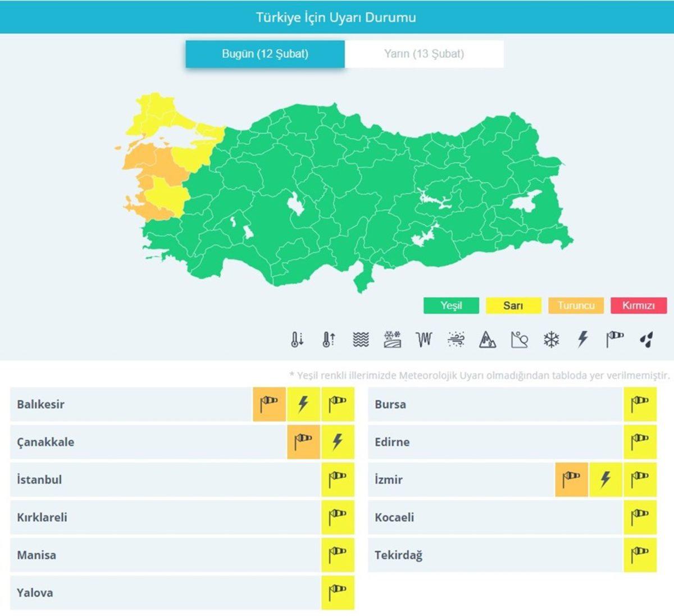The width and height of the screenshot is (674, 616).
Task: Select the high temperature warning icon
Action: [x=329, y=339]
